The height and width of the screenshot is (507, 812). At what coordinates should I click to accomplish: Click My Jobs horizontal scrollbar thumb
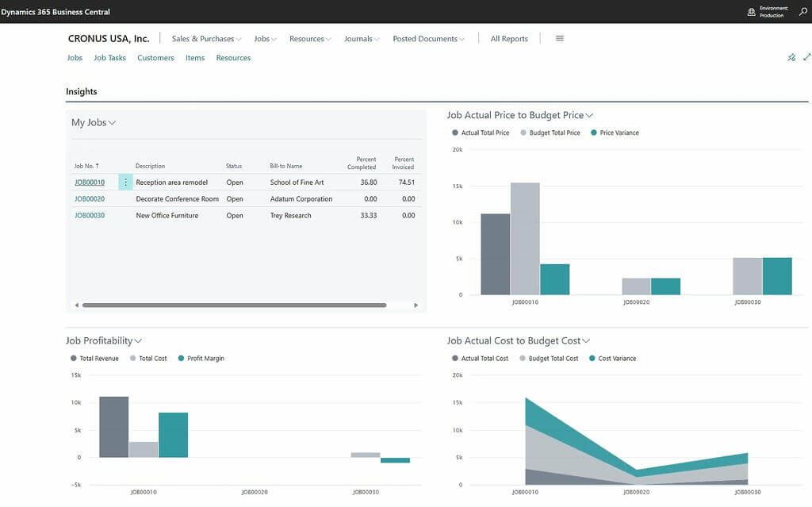pos(234,305)
